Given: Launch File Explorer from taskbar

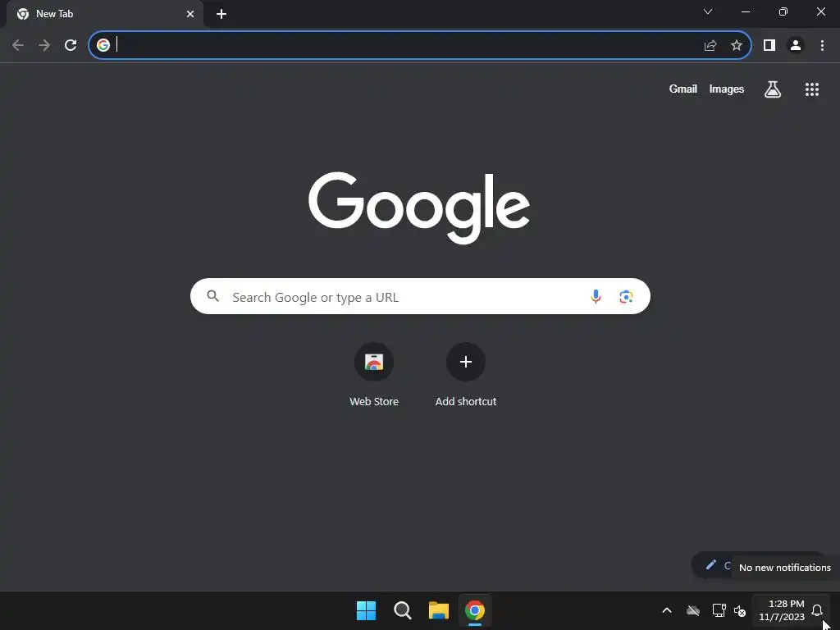Looking at the screenshot, I should tap(438, 610).
